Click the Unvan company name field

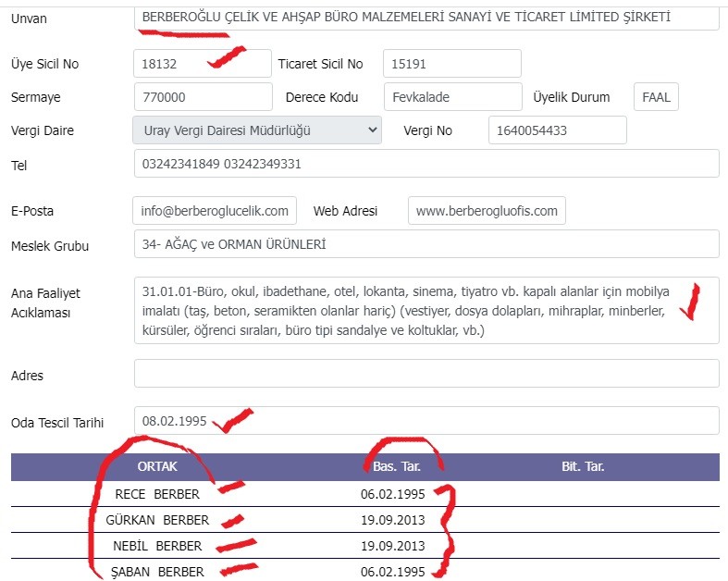tap(426, 18)
